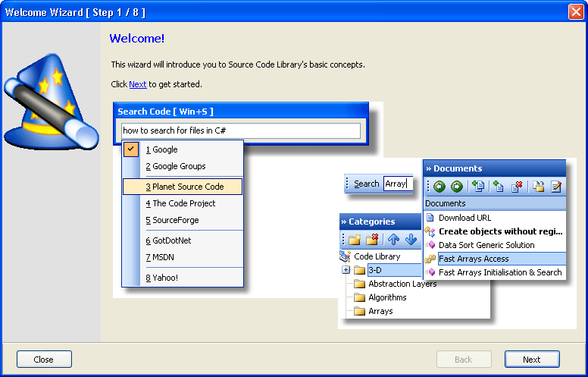
Task: Pick The Code Project from the list
Action: tap(183, 203)
